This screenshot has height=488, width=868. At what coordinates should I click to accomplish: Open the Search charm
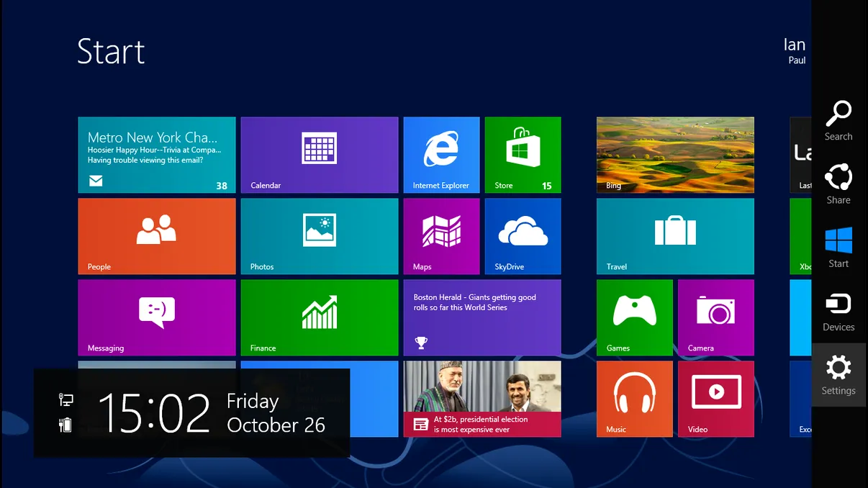point(838,119)
